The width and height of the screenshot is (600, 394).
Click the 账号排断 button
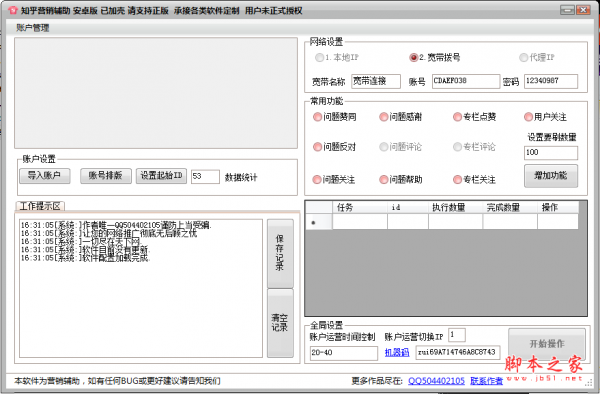click(106, 176)
